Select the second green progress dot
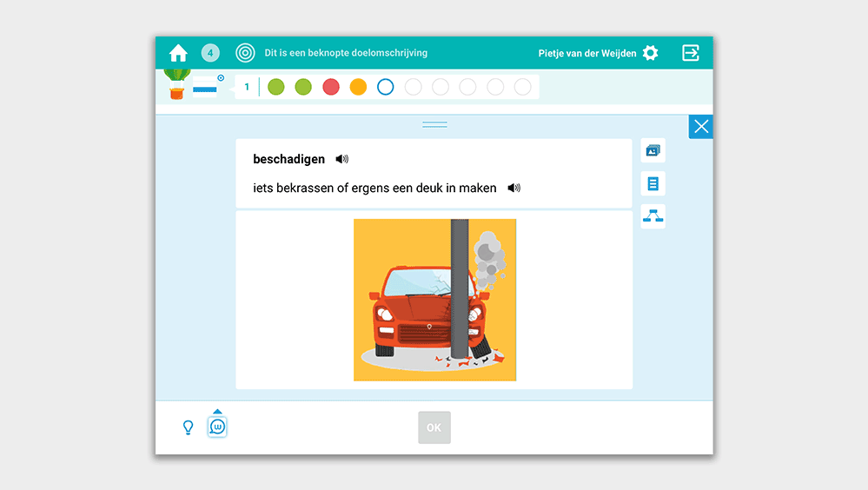 pyautogui.click(x=303, y=87)
